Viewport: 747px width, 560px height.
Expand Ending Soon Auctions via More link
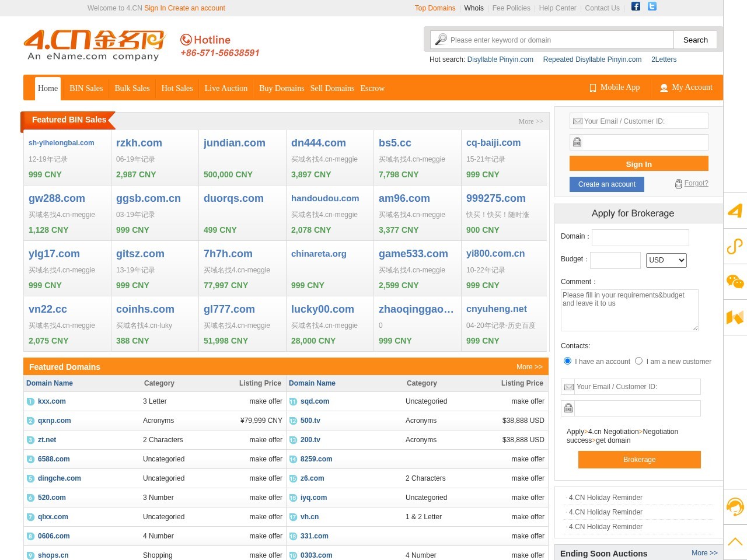704,553
